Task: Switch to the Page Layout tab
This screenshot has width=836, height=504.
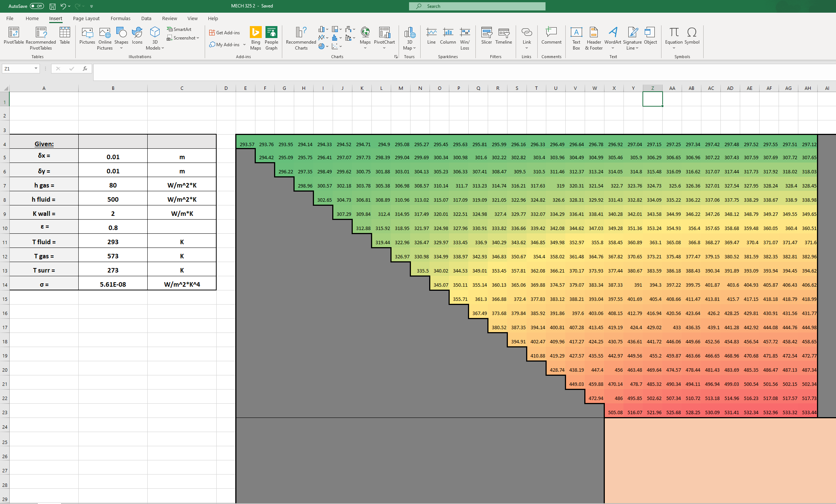Action: [x=86, y=18]
